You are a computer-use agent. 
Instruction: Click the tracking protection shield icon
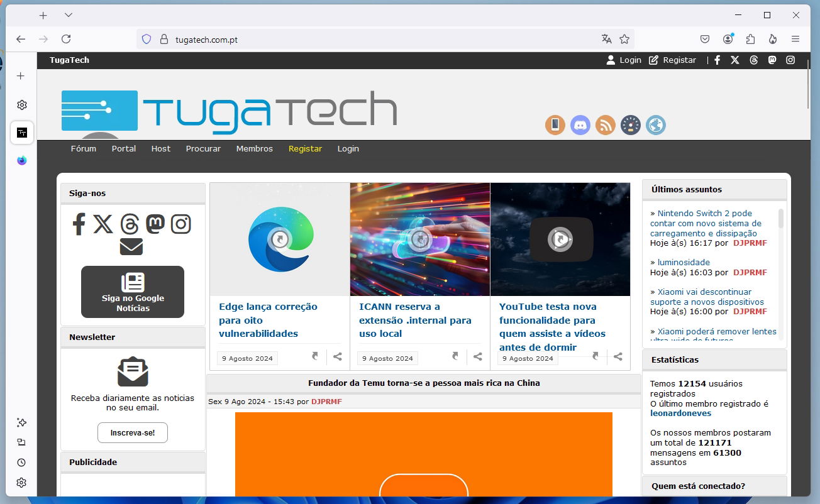point(147,39)
